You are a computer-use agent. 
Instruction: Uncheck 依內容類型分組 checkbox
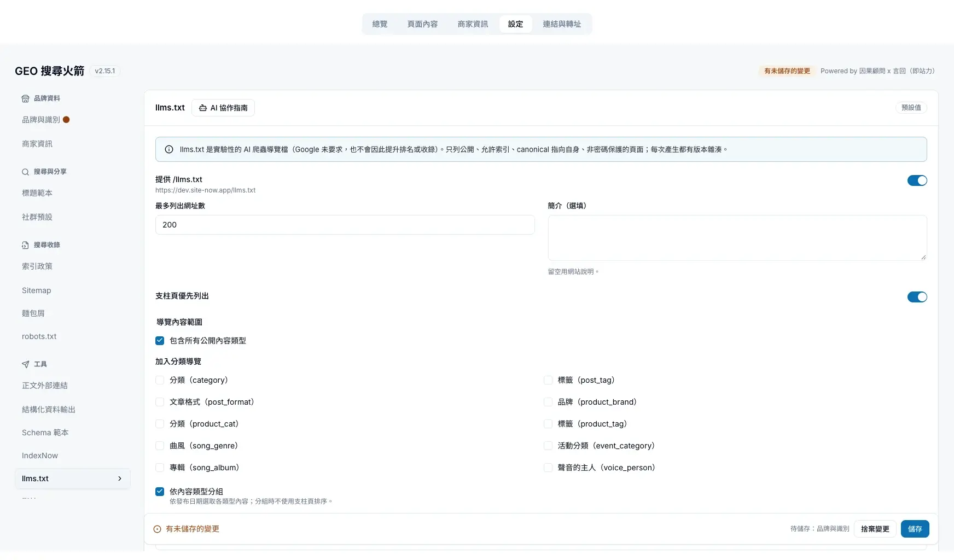(x=160, y=492)
